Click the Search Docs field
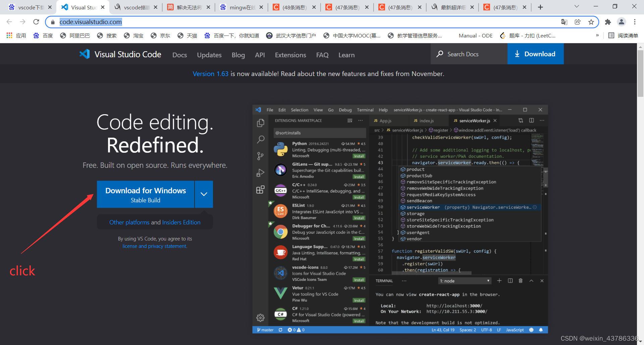Image resolution: width=644 pixels, height=345 pixels. tap(469, 54)
